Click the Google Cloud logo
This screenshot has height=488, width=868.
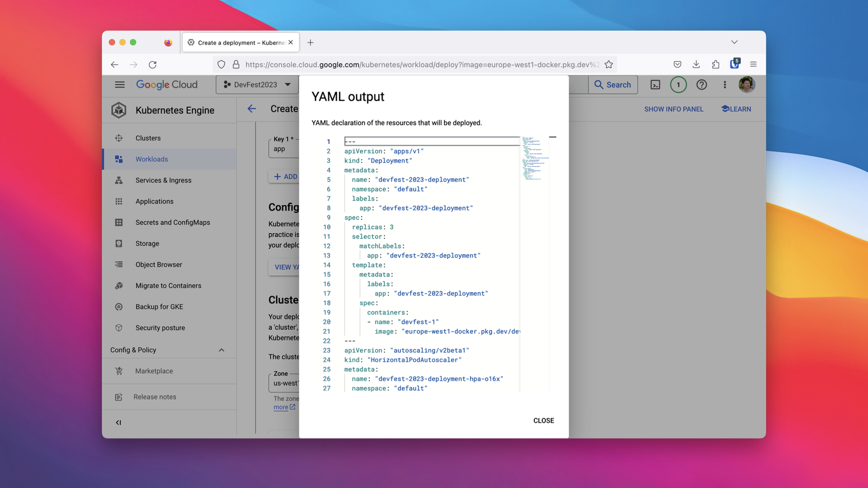pyautogui.click(x=167, y=85)
